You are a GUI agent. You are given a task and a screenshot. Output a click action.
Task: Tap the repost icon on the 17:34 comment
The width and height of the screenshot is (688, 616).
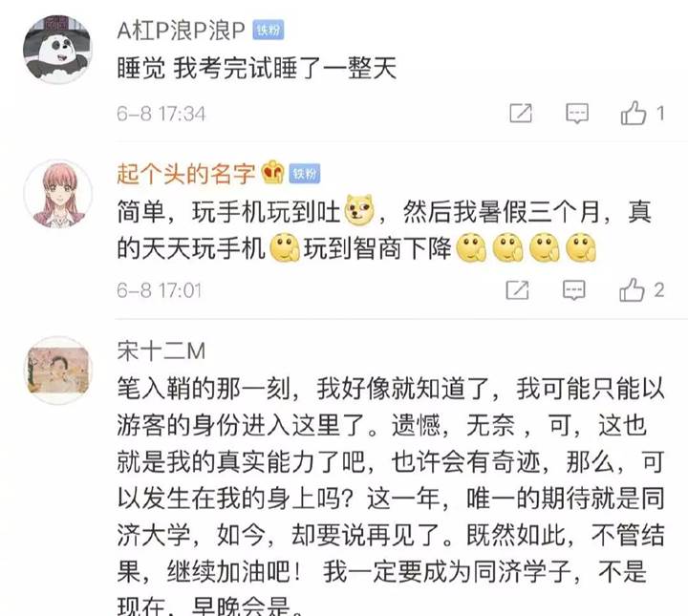[521, 113]
